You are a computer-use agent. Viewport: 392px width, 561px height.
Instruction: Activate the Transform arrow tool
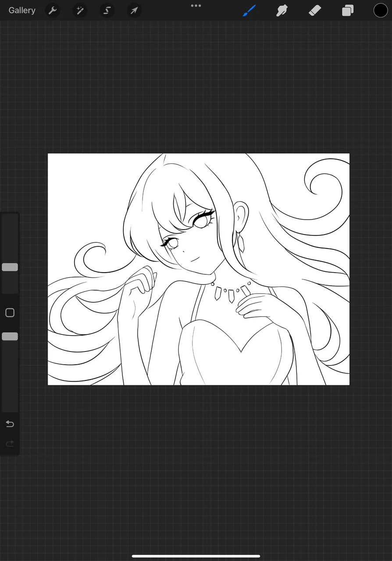point(134,10)
